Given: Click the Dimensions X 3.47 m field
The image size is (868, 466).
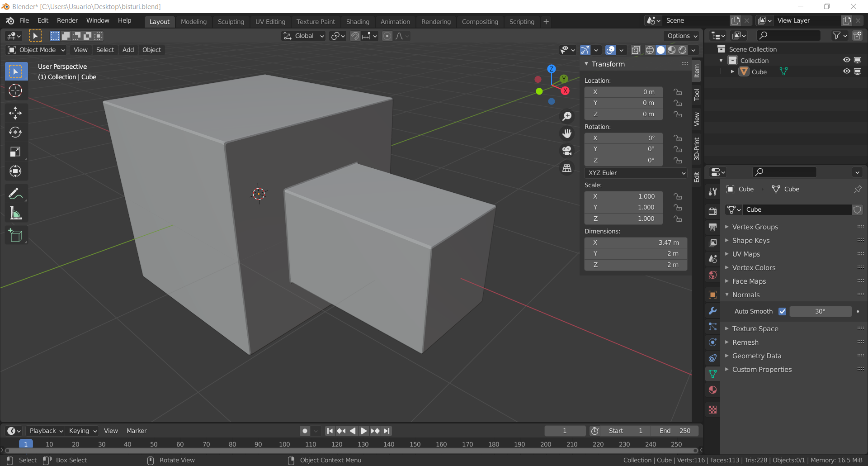Looking at the screenshot, I should pyautogui.click(x=636, y=243).
